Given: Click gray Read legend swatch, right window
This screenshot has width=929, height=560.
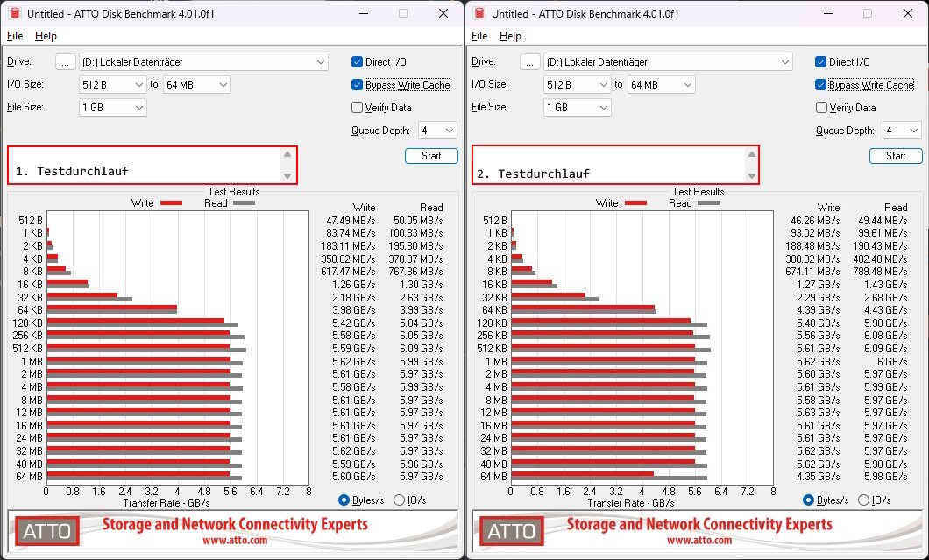Looking at the screenshot, I should [x=709, y=203].
